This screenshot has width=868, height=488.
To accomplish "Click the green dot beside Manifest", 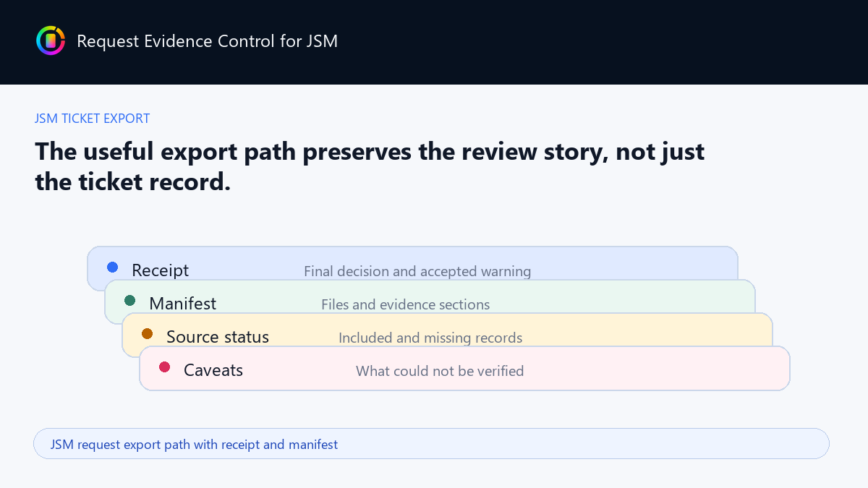I will pos(130,301).
